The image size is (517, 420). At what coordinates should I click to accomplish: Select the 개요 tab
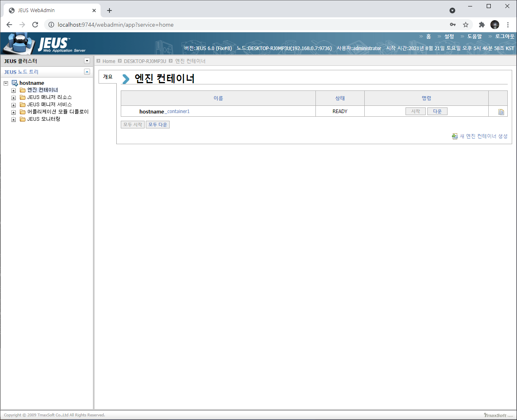coord(108,77)
